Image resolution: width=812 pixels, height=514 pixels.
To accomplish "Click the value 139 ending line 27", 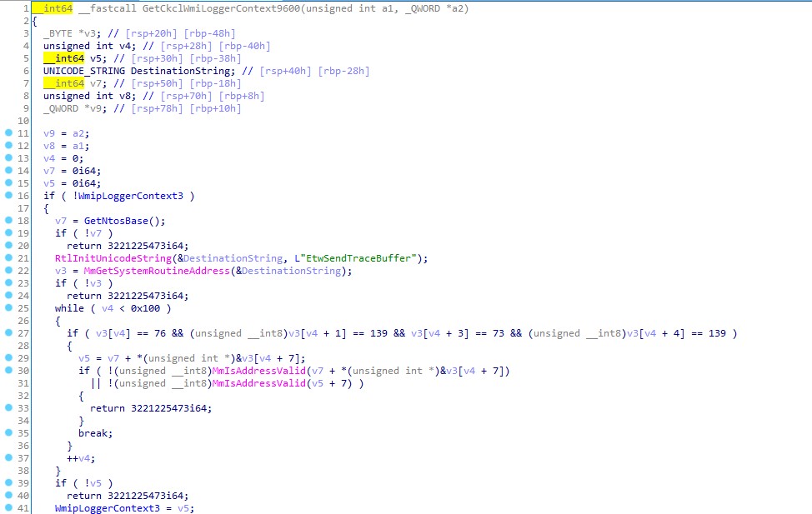I will [717, 333].
